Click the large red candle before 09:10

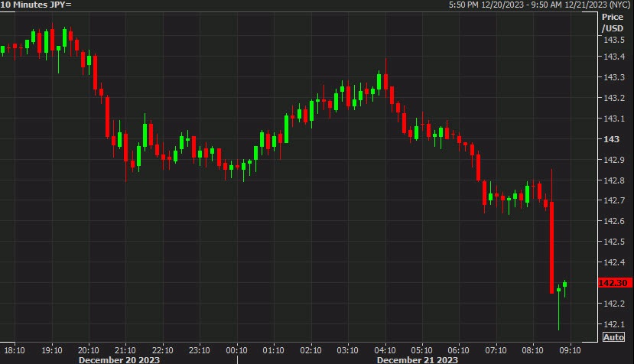(x=551, y=247)
